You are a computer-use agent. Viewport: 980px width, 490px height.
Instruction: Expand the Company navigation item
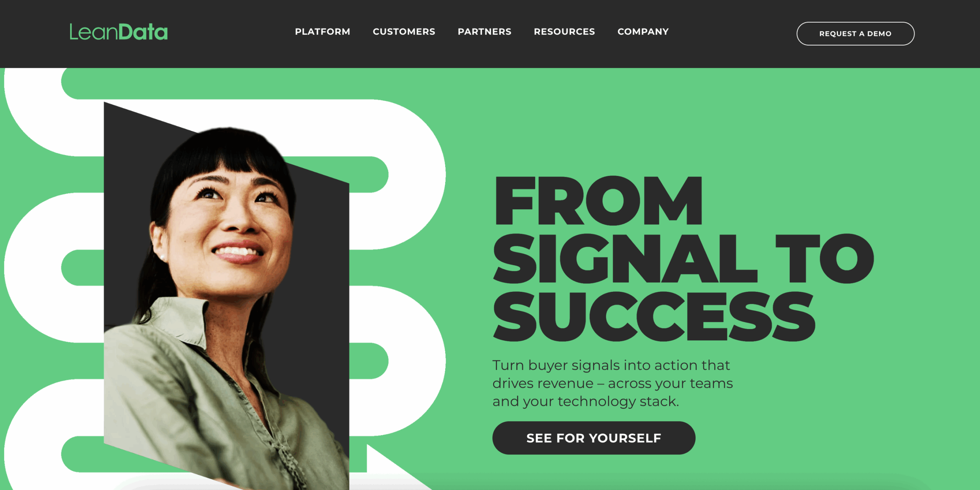(643, 32)
